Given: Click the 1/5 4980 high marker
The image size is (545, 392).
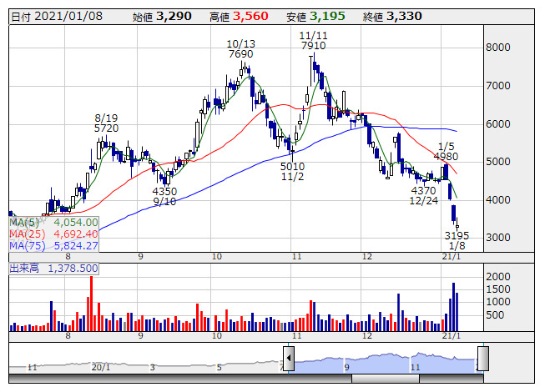Looking at the screenshot, I should (x=447, y=150).
